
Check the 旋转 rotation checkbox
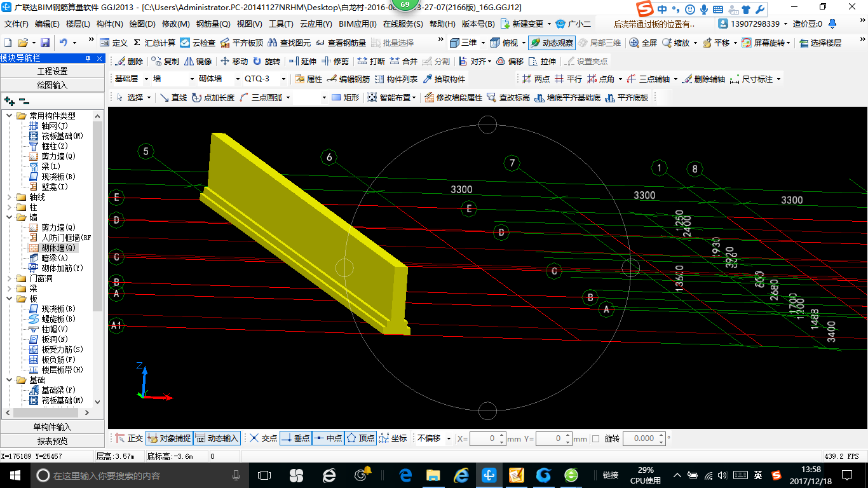595,438
